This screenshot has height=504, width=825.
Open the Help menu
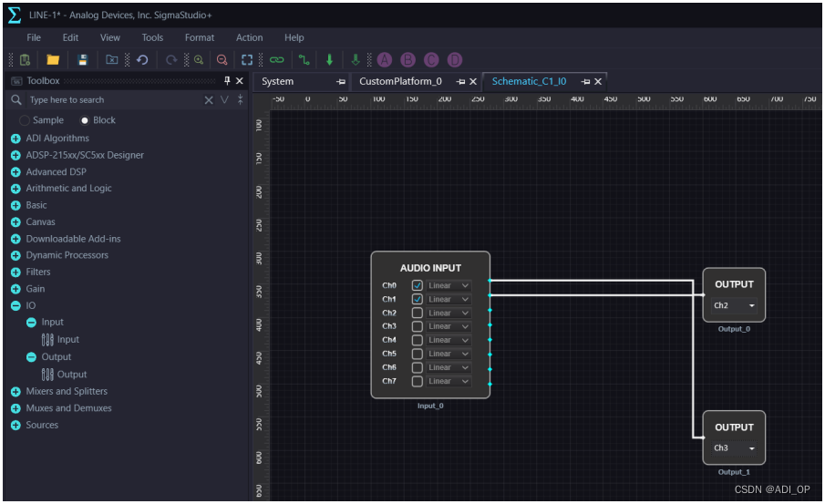tap(294, 38)
